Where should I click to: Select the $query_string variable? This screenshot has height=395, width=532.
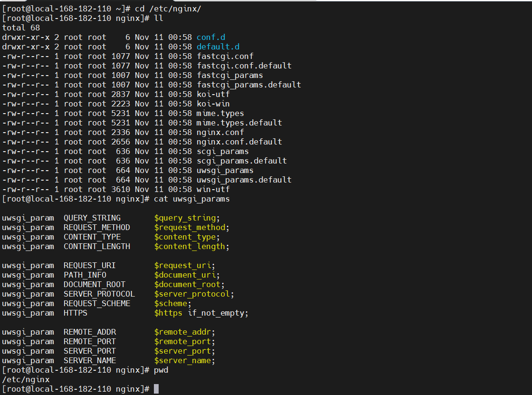click(x=185, y=218)
